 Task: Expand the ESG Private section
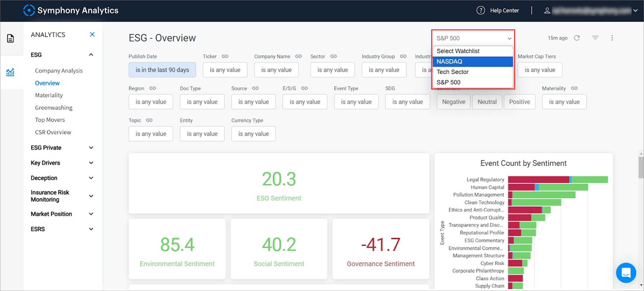pos(91,148)
